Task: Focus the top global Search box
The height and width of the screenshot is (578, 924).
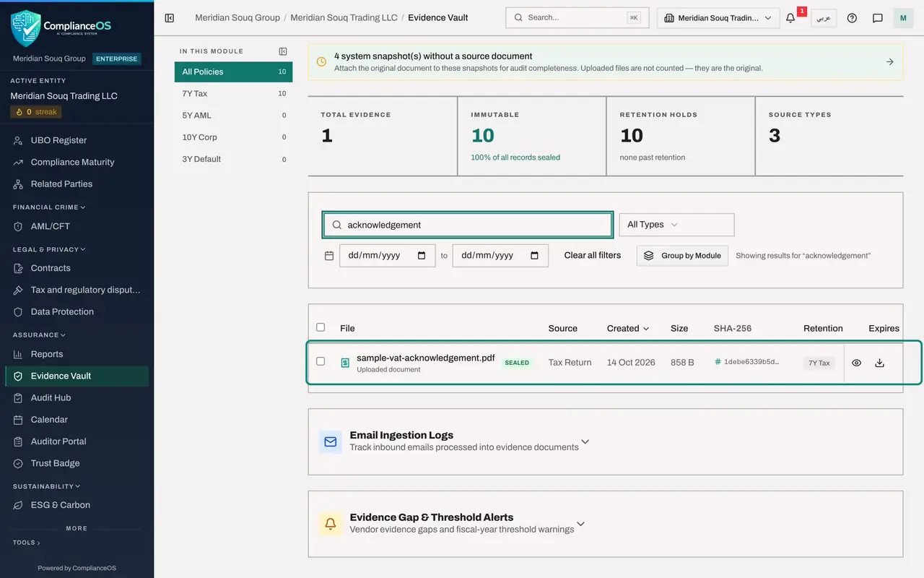Action: 577,17
